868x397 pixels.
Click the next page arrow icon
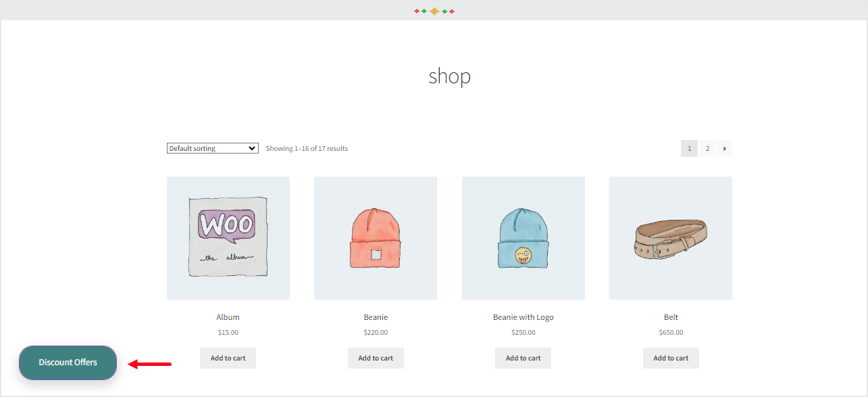(x=724, y=148)
